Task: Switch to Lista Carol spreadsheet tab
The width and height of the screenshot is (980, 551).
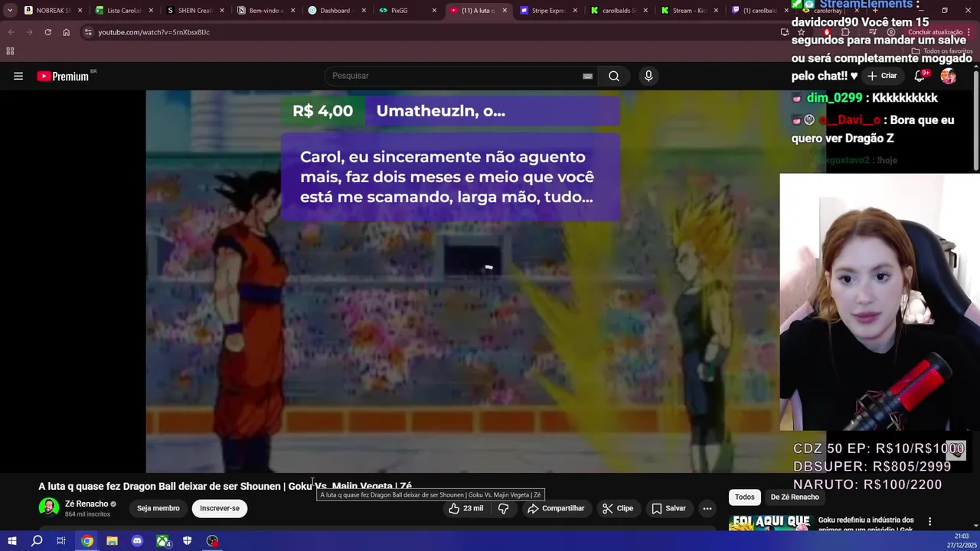Action: tap(122, 11)
